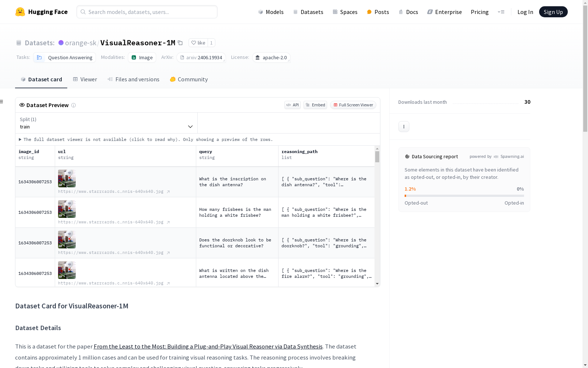Switch to the Viewer tab
The height and width of the screenshot is (368, 588).
point(85,79)
